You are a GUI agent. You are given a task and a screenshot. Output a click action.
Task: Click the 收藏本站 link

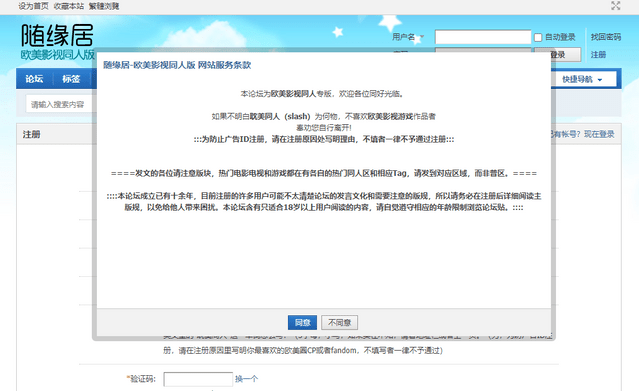(x=69, y=6)
